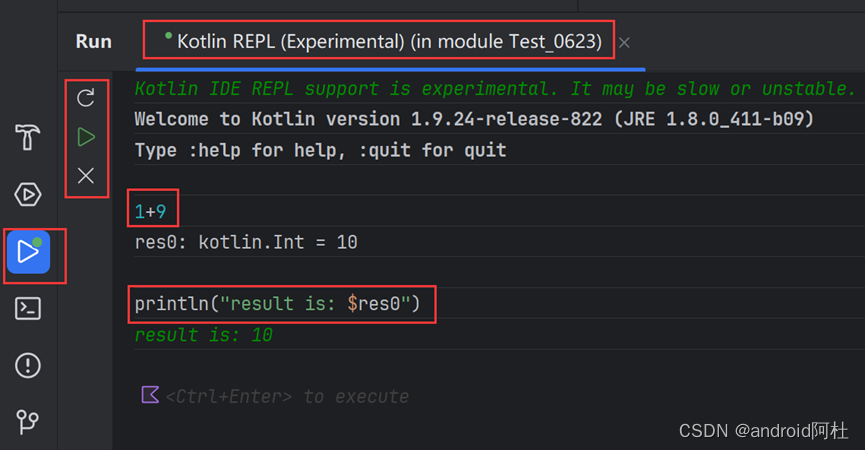Click the purple Kotlin prompt icon

[150, 395]
